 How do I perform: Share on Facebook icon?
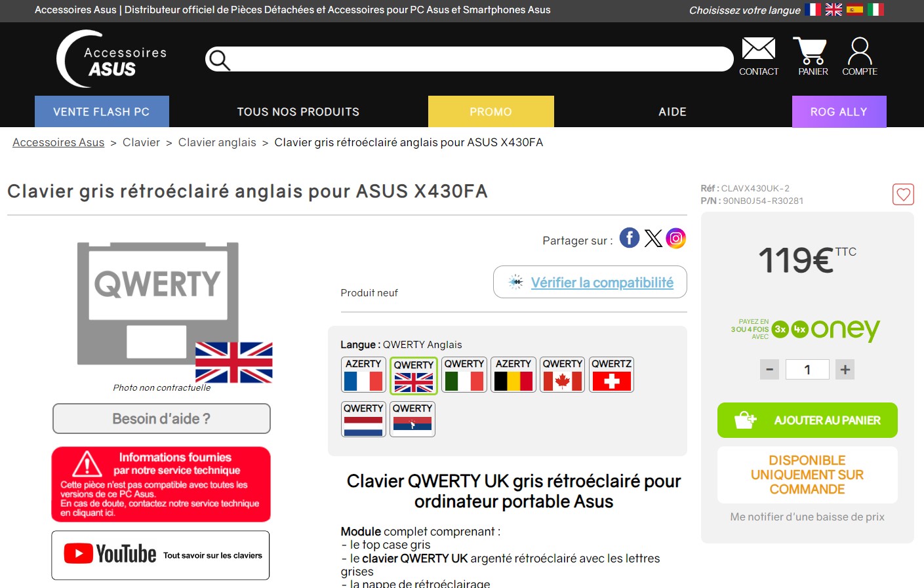click(630, 238)
